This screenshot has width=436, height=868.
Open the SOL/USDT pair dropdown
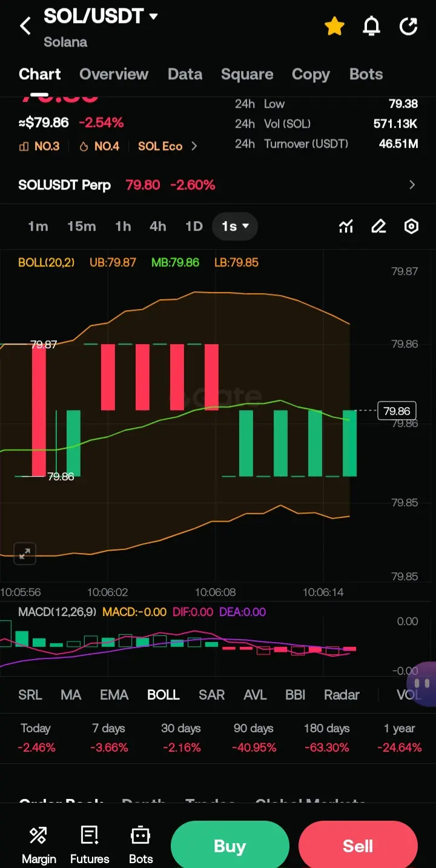coord(101,17)
